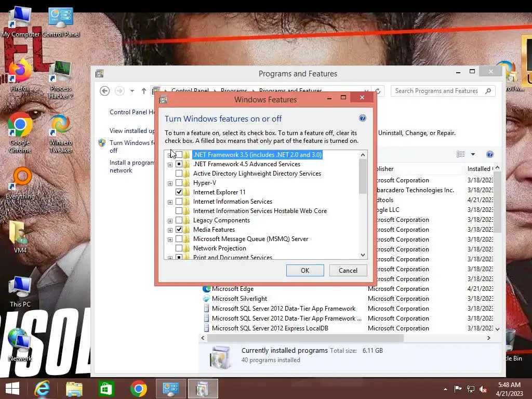This screenshot has height=399, width=532.
Task: Select Microsoft SQL Server 2012 Express LocalDB
Action: click(270, 328)
